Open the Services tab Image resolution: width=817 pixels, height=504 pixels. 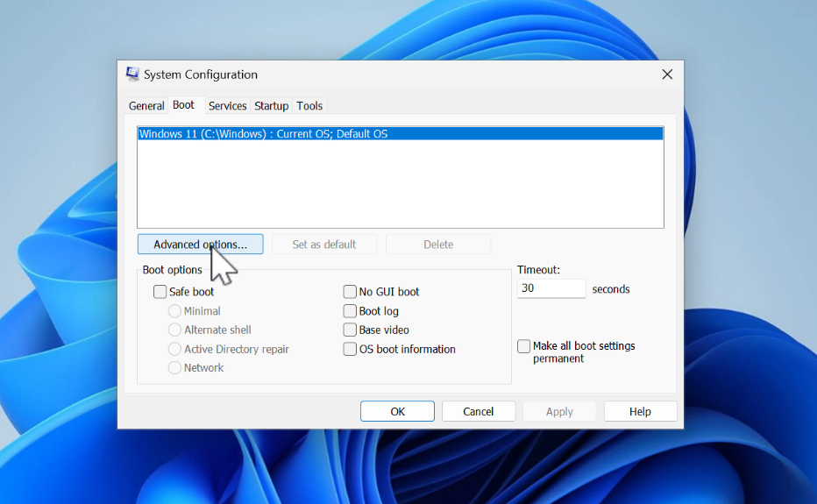point(227,106)
